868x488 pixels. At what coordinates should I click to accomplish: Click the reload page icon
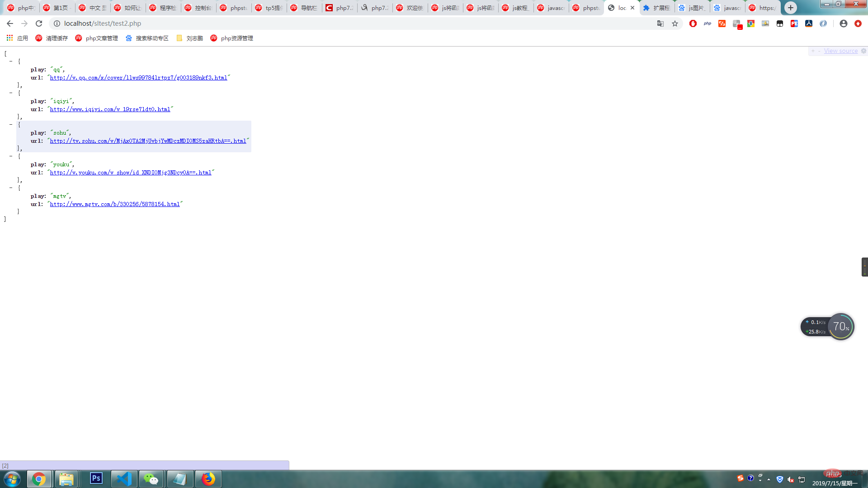coord(39,23)
